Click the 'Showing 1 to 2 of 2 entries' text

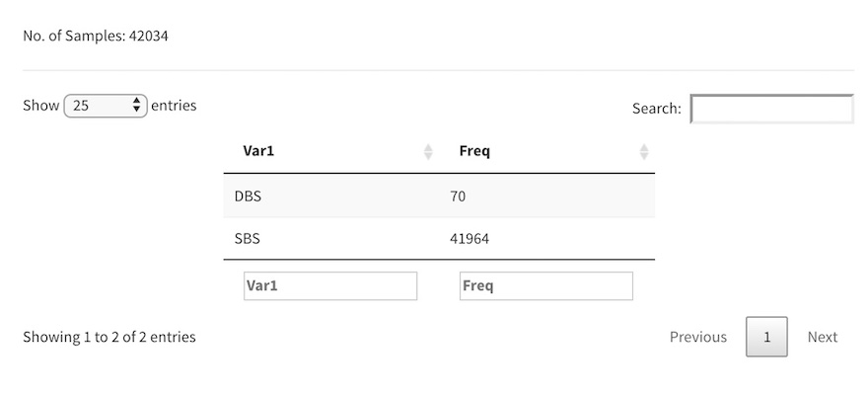coord(108,337)
